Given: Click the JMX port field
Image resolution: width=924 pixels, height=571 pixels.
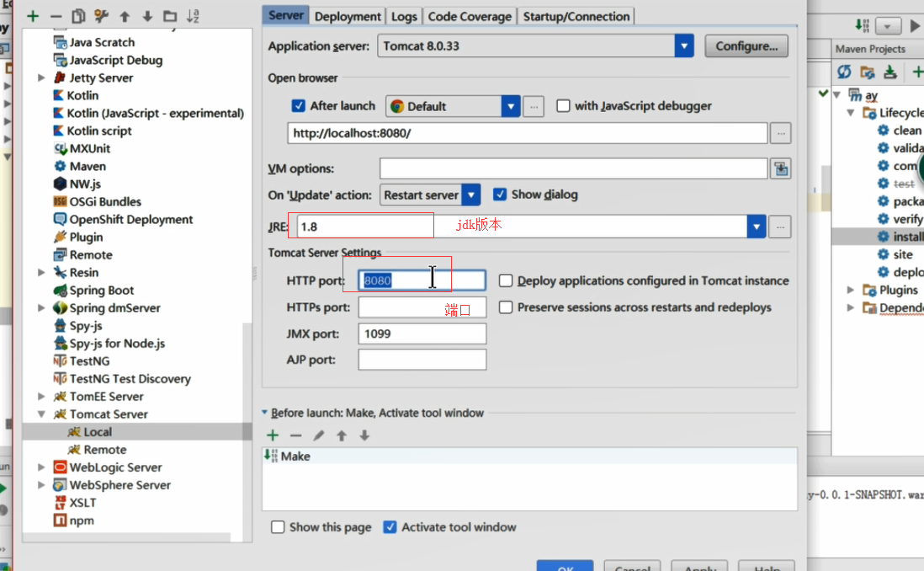Looking at the screenshot, I should pyautogui.click(x=422, y=334).
